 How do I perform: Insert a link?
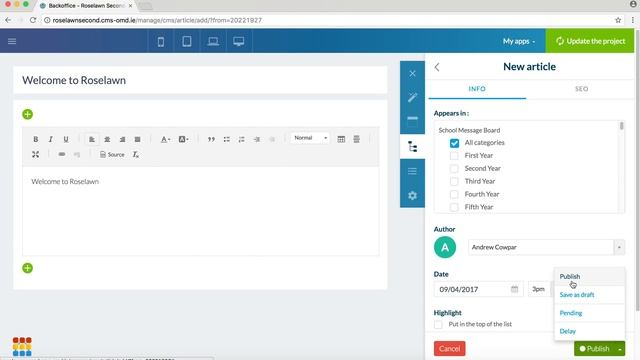62,154
